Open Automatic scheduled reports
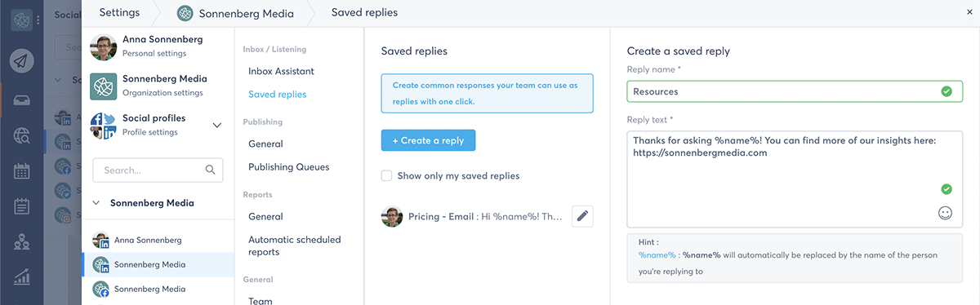980x305 pixels. pos(295,245)
